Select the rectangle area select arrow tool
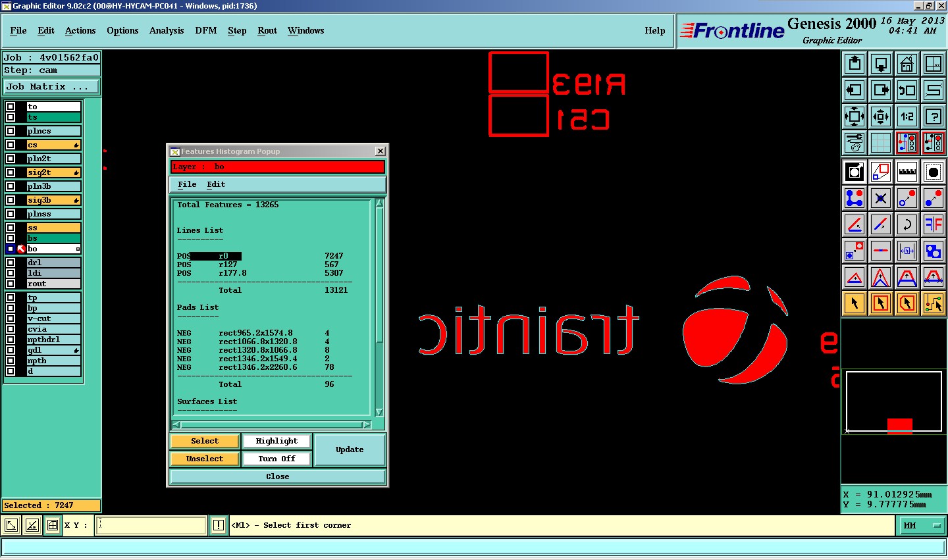The height and width of the screenshot is (560, 948). (881, 303)
